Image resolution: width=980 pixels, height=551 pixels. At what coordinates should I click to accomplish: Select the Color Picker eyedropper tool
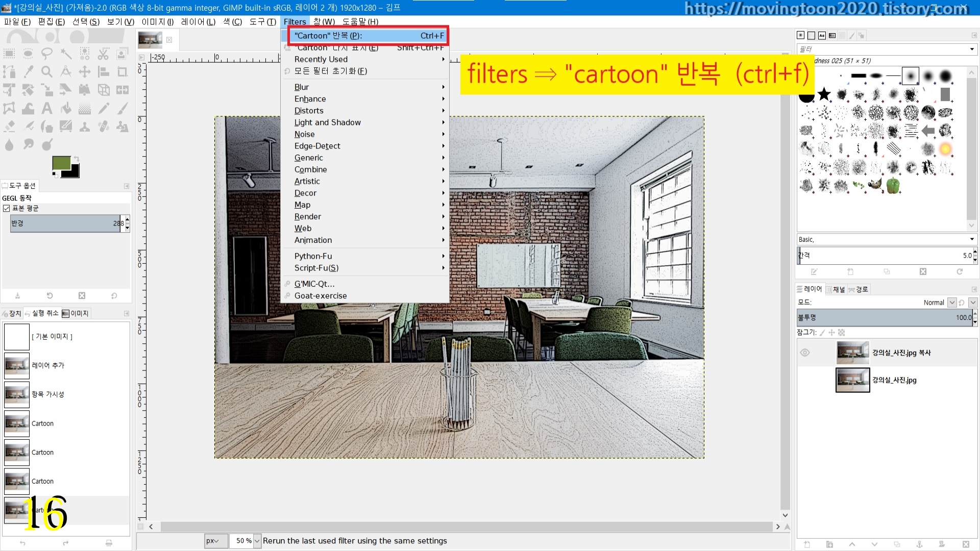click(28, 72)
